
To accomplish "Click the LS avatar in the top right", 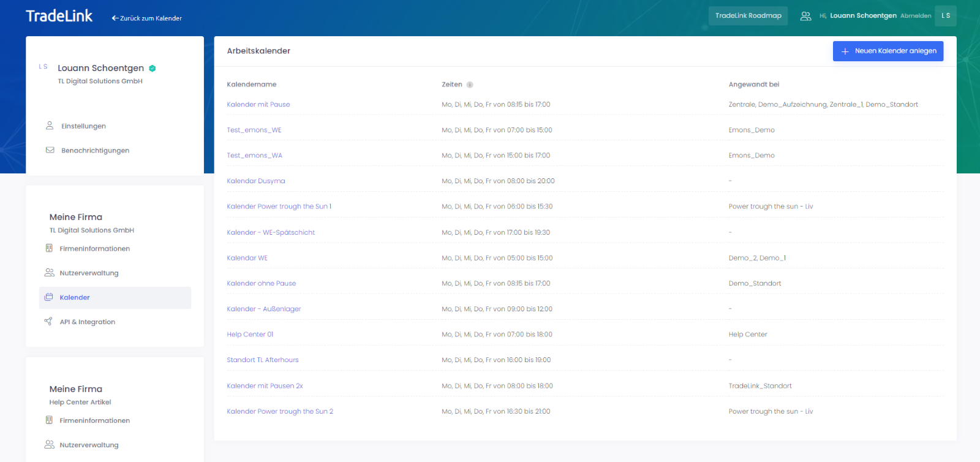I will point(945,16).
